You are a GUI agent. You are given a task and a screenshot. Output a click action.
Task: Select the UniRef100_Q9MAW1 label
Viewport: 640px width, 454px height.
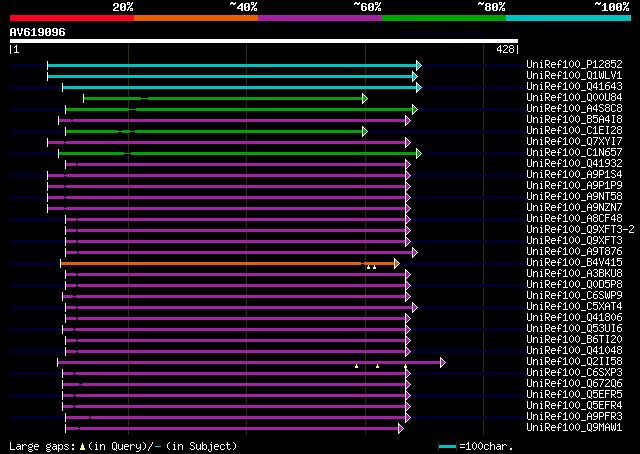click(574, 428)
